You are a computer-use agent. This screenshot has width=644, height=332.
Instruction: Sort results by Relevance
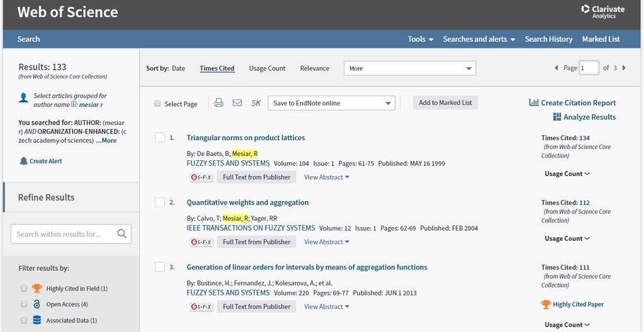tap(314, 68)
